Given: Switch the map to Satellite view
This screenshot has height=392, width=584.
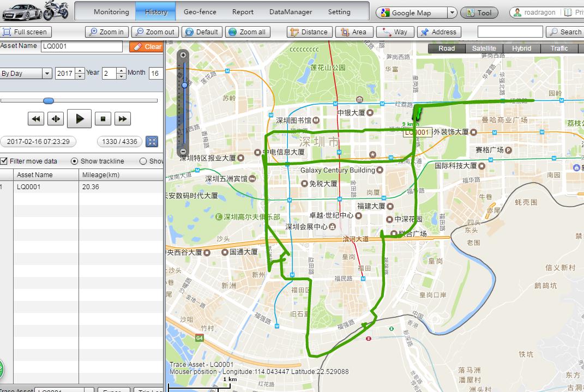Looking at the screenshot, I should pos(484,49).
